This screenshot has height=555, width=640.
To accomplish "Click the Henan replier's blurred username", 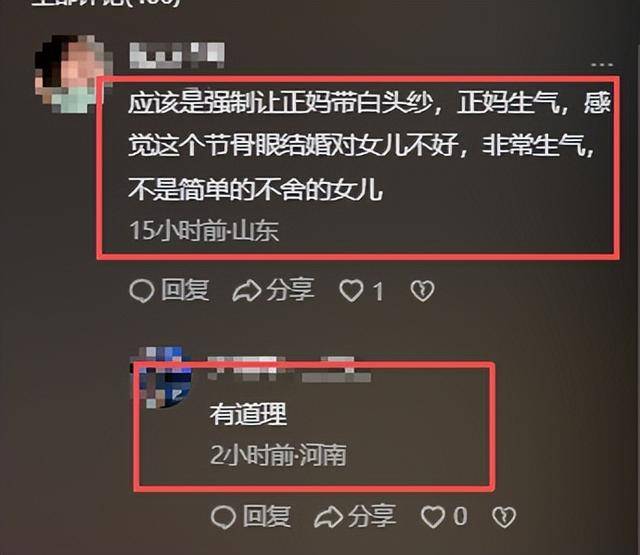I will tap(288, 368).
